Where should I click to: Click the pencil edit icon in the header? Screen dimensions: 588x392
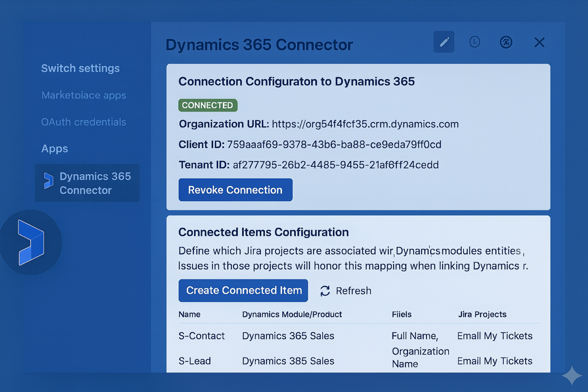(444, 42)
